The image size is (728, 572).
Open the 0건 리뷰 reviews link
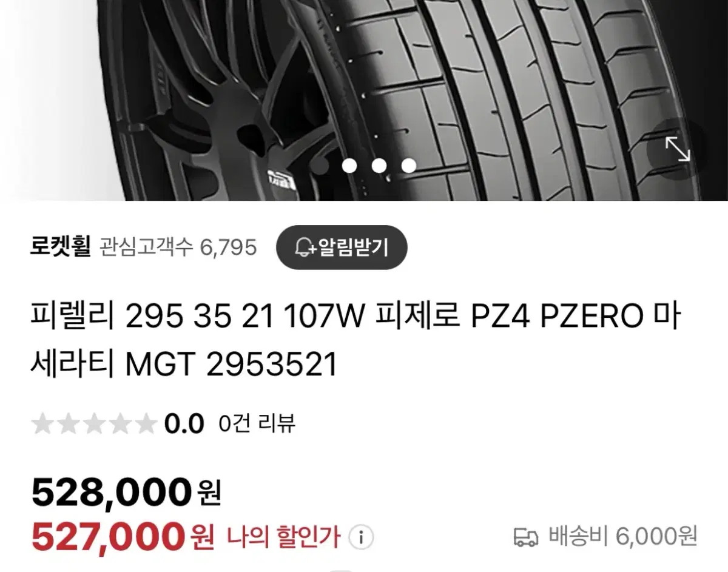pos(257,424)
